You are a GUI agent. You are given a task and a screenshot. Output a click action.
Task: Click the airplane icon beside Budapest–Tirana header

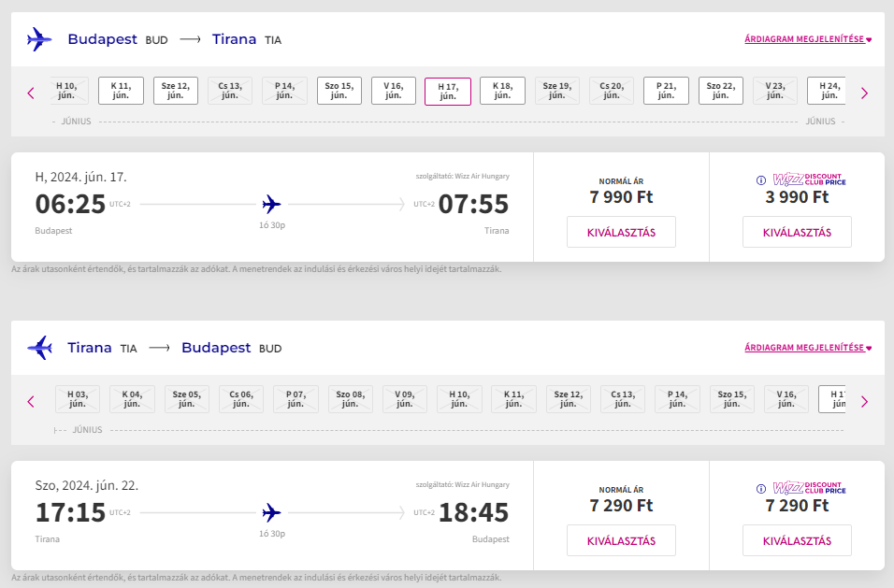pyautogui.click(x=39, y=39)
